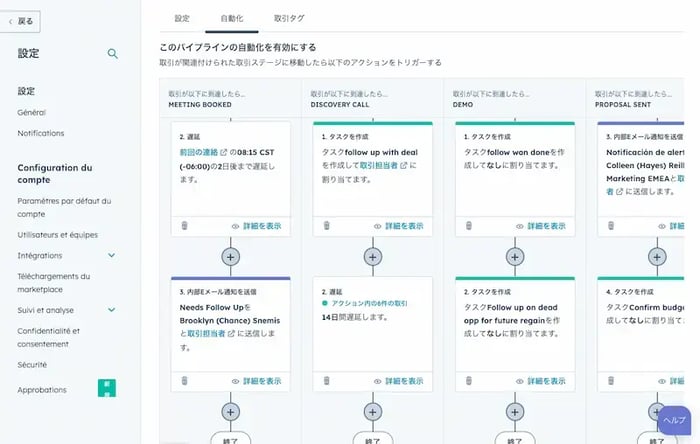Show details of MEETING BOOKED delay card
Image resolution: width=700 pixels, height=444 pixels.
point(256,226)
